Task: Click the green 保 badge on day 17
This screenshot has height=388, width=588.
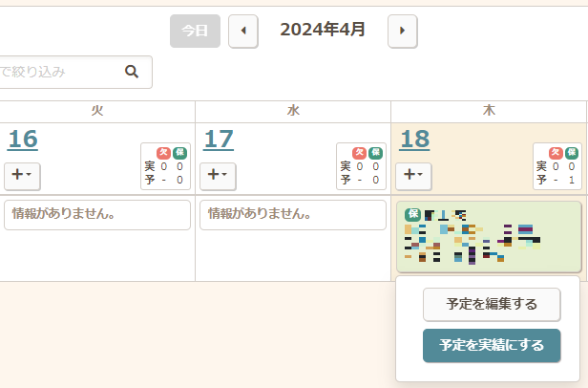Action: point(375,153)
